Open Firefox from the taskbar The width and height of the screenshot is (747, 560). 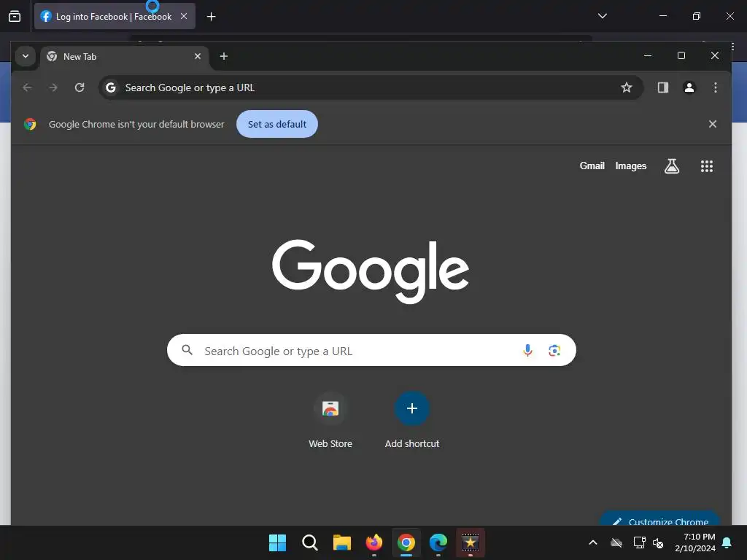374,542
